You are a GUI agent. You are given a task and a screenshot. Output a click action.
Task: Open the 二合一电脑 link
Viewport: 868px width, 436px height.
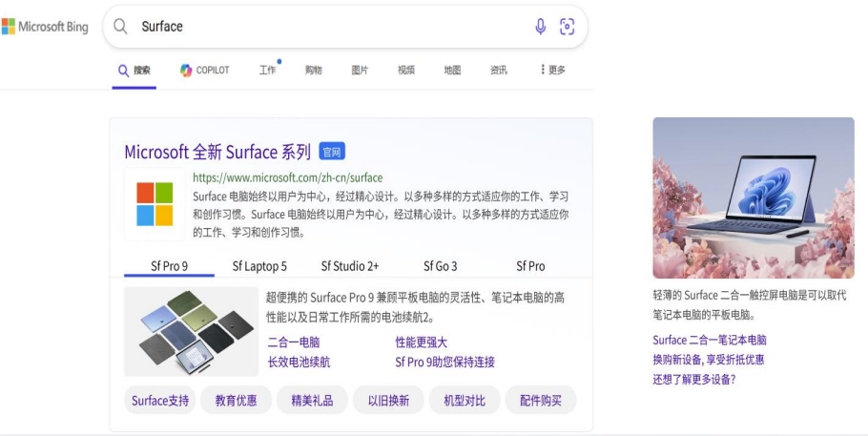[x=294, y=343]
